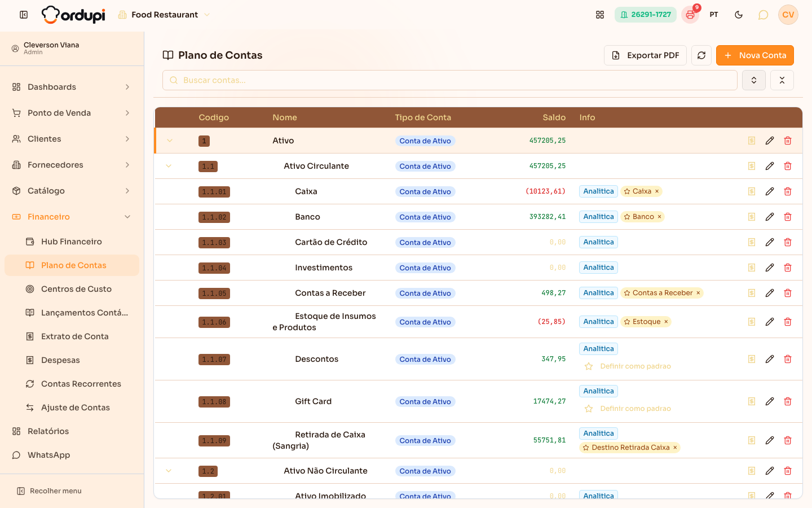812x508 pixels.
Task: Click the refresh accounts icon button
Action: click(701, 55)
